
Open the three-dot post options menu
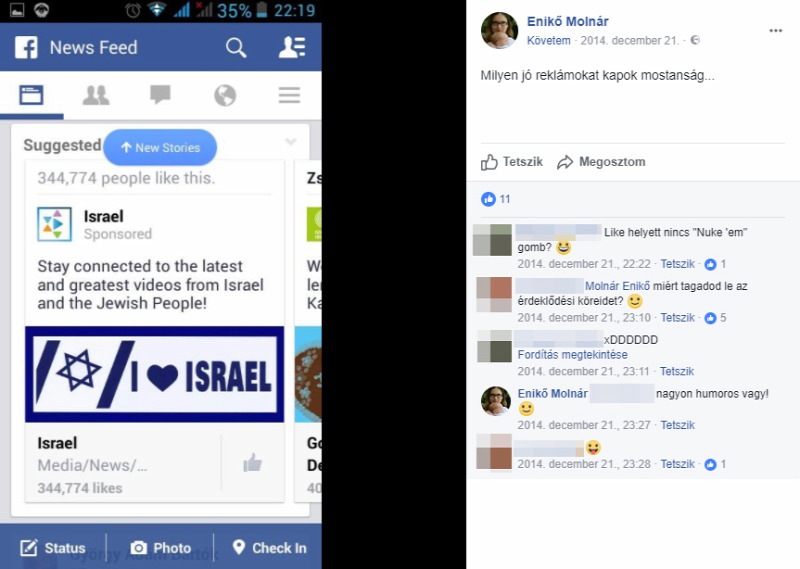click(x=776, y=31)
